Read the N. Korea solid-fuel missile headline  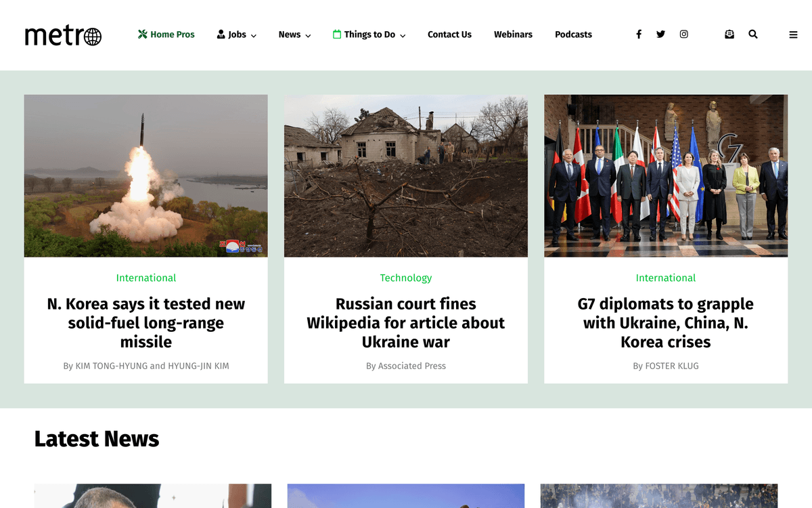[x=146, y=323]
